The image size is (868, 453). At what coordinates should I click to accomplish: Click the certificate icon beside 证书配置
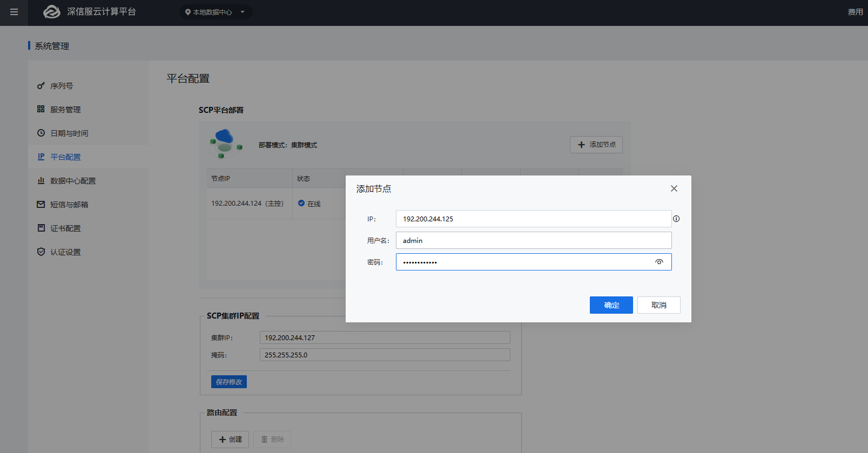[x=41, y=228]
